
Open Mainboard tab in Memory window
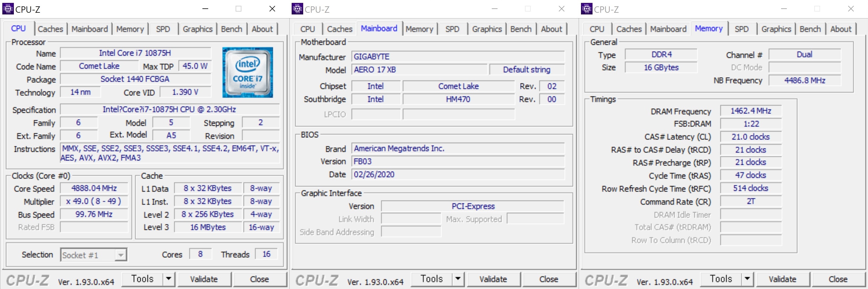(668, 29)
